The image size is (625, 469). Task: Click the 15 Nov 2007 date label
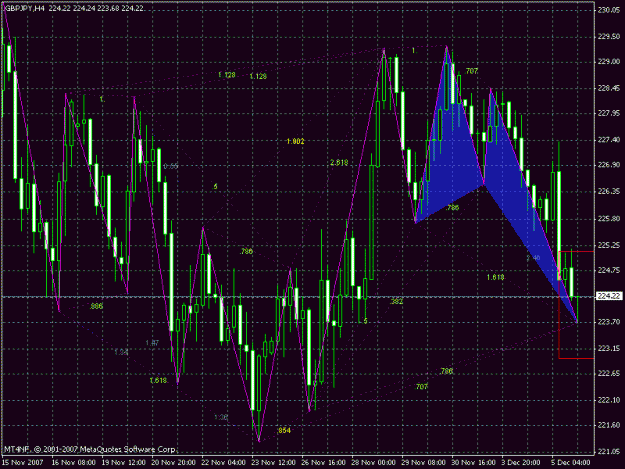click(x=23, y=463)
